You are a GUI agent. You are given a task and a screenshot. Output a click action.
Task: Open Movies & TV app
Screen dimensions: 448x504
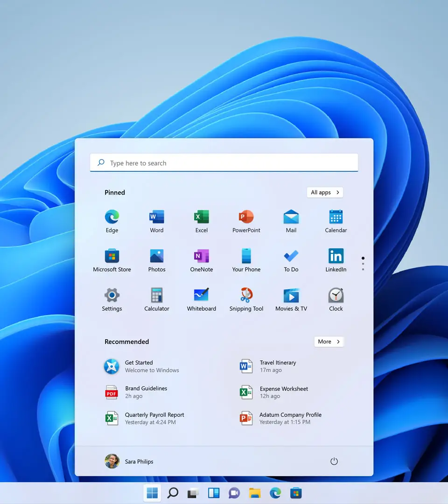pos(291,299)
